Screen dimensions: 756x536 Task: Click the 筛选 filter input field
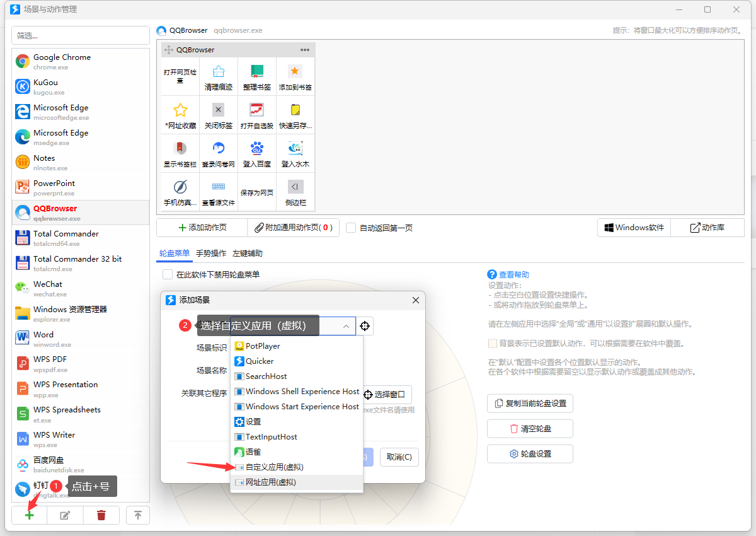coord(81,35)
